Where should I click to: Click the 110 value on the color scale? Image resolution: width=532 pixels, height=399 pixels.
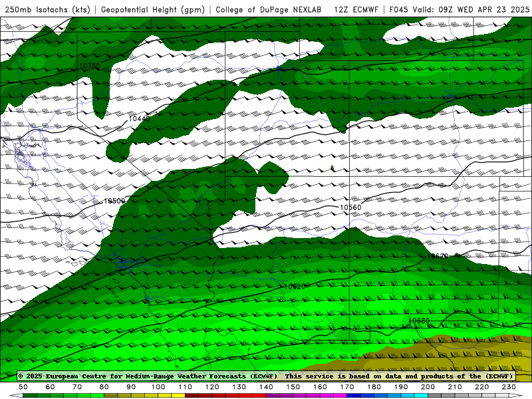186,387
